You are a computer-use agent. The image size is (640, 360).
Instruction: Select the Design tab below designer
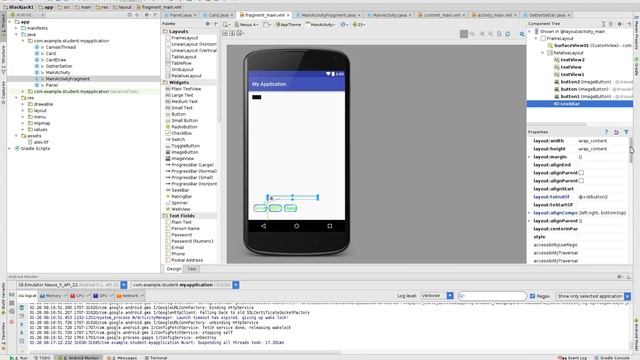point(174,269)
